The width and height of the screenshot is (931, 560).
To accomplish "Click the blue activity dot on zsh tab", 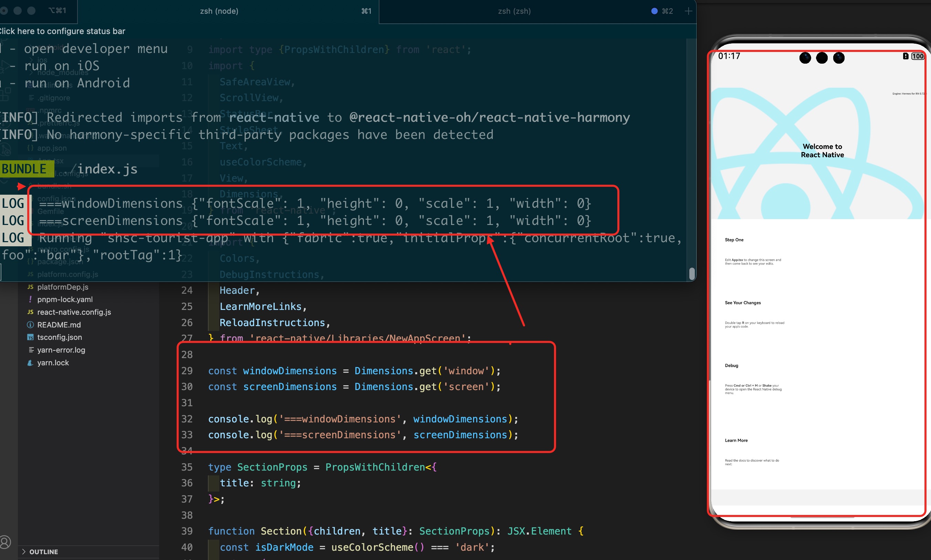I will pyautogui.click(x=654, y=11).
